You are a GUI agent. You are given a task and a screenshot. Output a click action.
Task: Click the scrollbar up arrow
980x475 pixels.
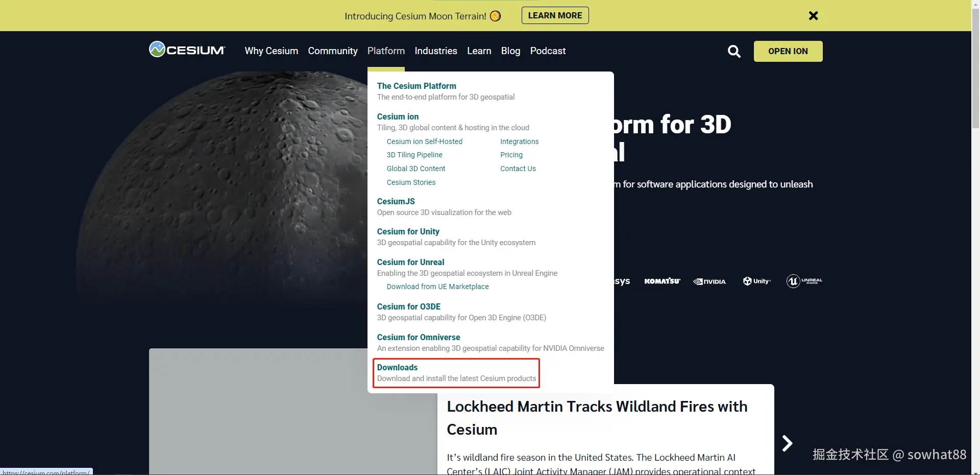click(975, 4)
